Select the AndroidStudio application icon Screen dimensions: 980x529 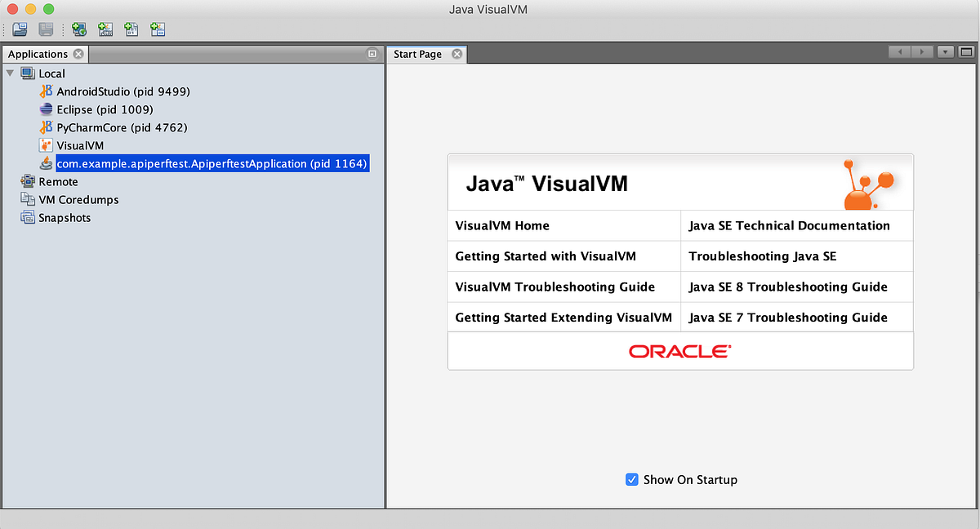(47, 91)
